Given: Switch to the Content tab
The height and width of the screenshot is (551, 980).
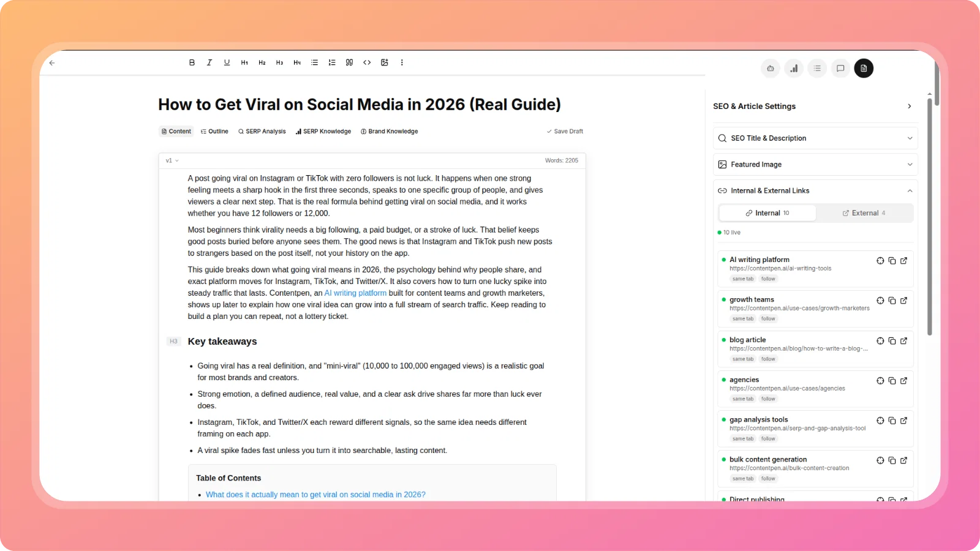Looking at the screenshot, I should [x=176, y=132].
